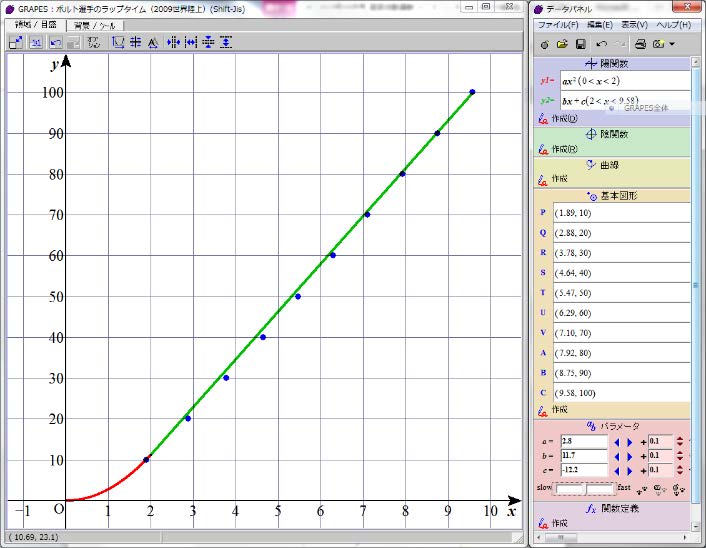Increase parameter a with right blue arrow
Screen dimensions: 706x548
[x=629, y=441]
